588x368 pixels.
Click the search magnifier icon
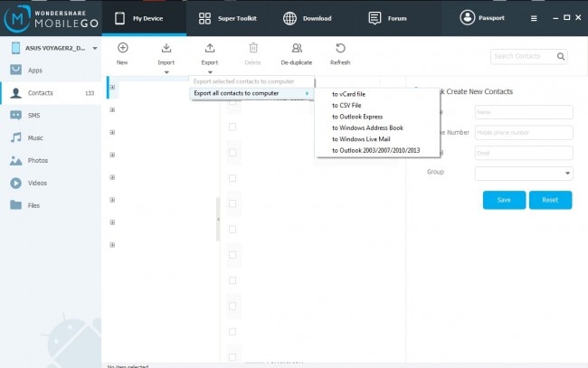pos(561,57)
